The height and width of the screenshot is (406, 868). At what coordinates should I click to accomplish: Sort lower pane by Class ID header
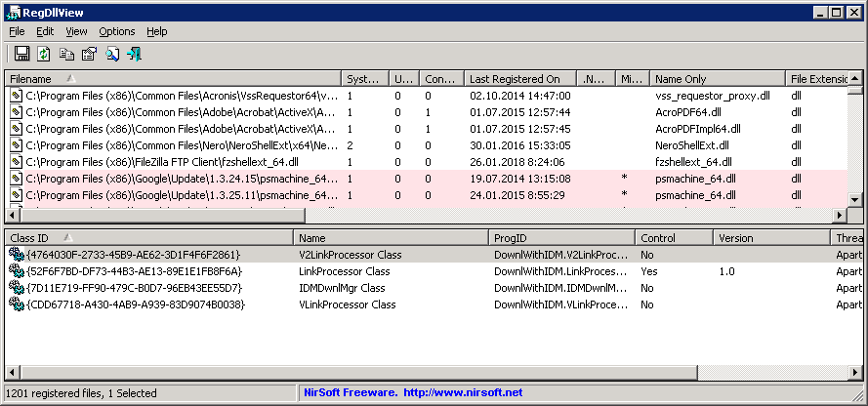pyautogui.click(x=34, y=238)
